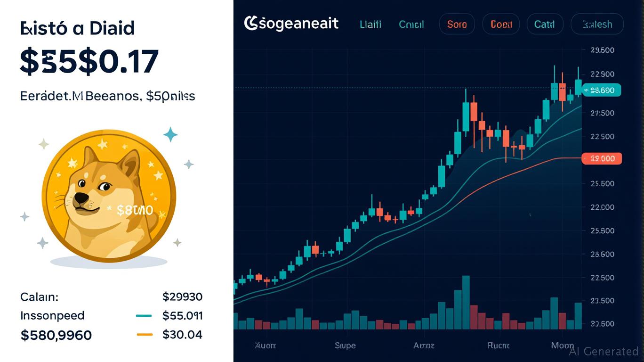Click the orange legend line beside $30.04
Viewport: 644px width, 362px height.
tap(145, 335)
